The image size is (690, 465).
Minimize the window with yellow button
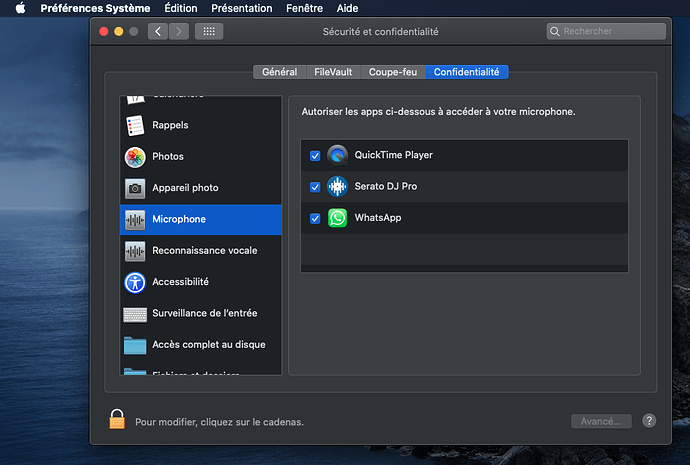pos(119,31)
